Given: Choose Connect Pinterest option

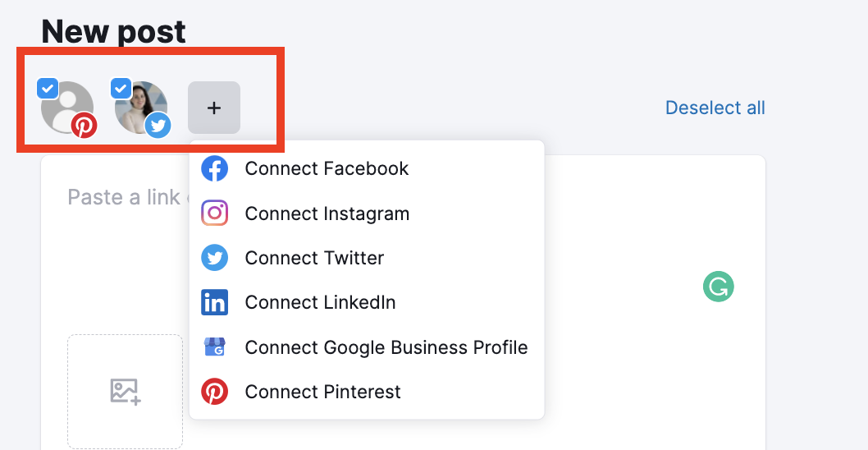Looking at the screenshot, I should pyautogui.click(x=322, y=392).
